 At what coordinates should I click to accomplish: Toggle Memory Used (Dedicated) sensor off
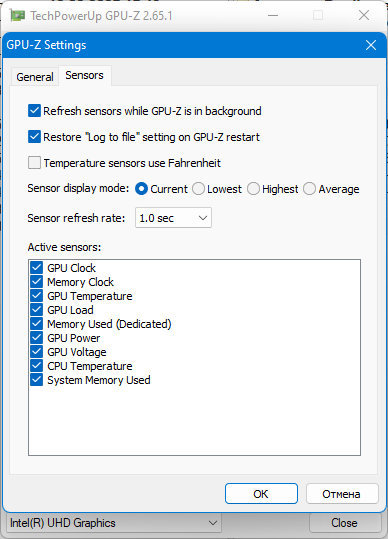pos(36,324)
